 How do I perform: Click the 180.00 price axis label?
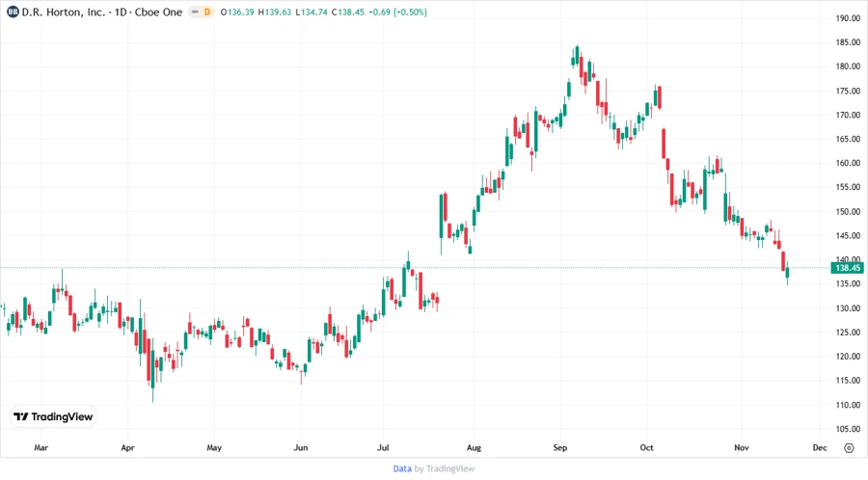tap(848, 67)
